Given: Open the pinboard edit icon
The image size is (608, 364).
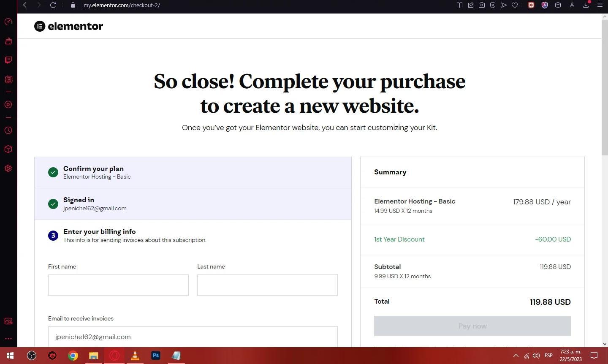Looking at the screenshot, I should click(471, 5).
